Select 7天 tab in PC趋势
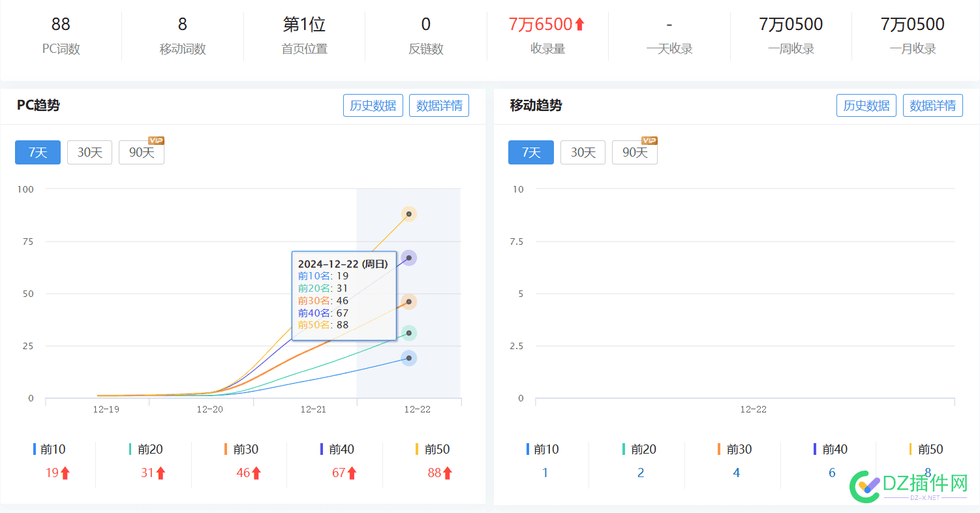Screen dimensions: 980x513 (38, 152)
